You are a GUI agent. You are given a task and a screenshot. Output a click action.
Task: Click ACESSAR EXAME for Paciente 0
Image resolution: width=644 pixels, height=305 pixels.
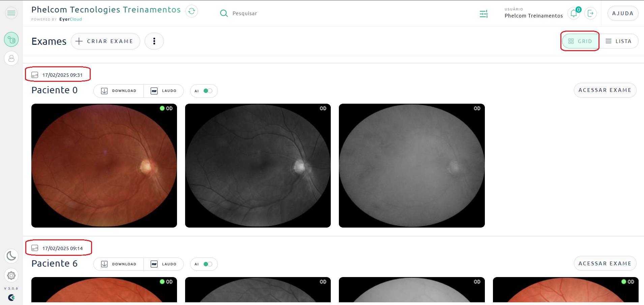[605, 90]
